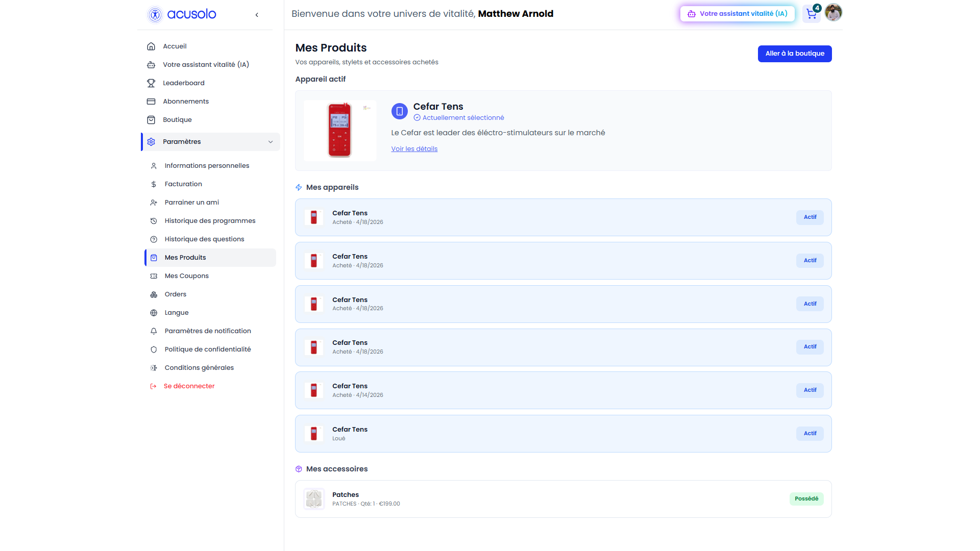Click Actif badge on the Loué device
Image resolution: width=980 pixels, height=551 pixels.
click(810, 434)
